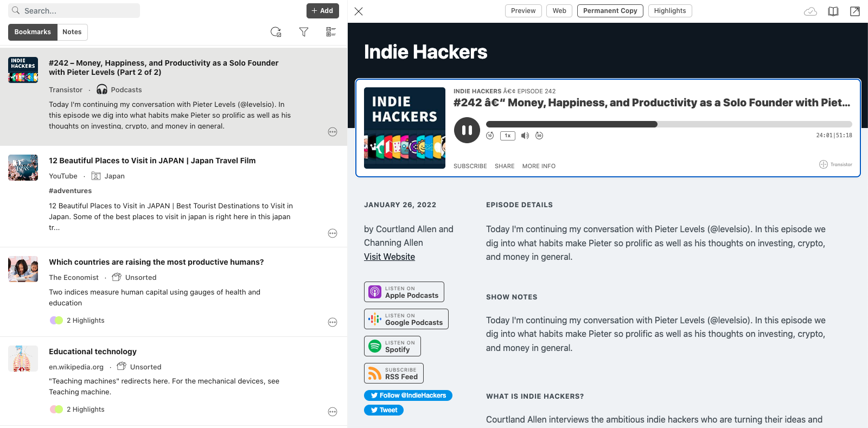This screenshot has height=428, width=868.
Task: Open the Visit Website link
Action: 390,257
